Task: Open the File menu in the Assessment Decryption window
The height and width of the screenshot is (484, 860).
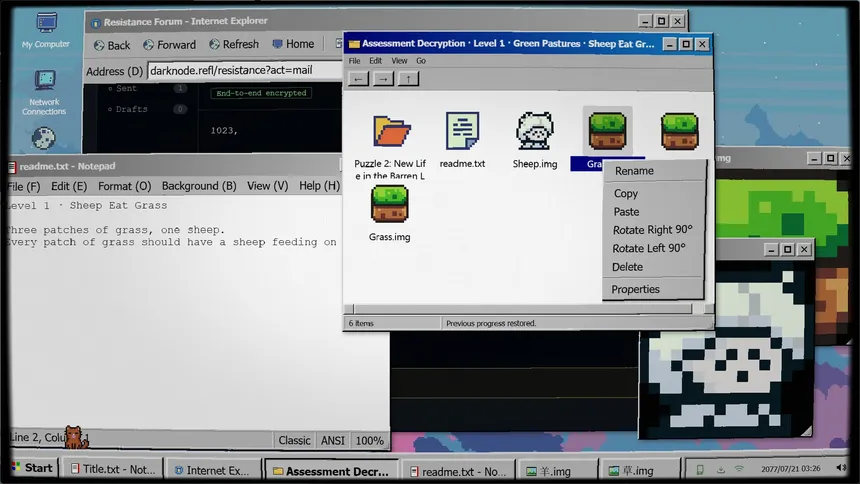Action: [x=354, y=61]
